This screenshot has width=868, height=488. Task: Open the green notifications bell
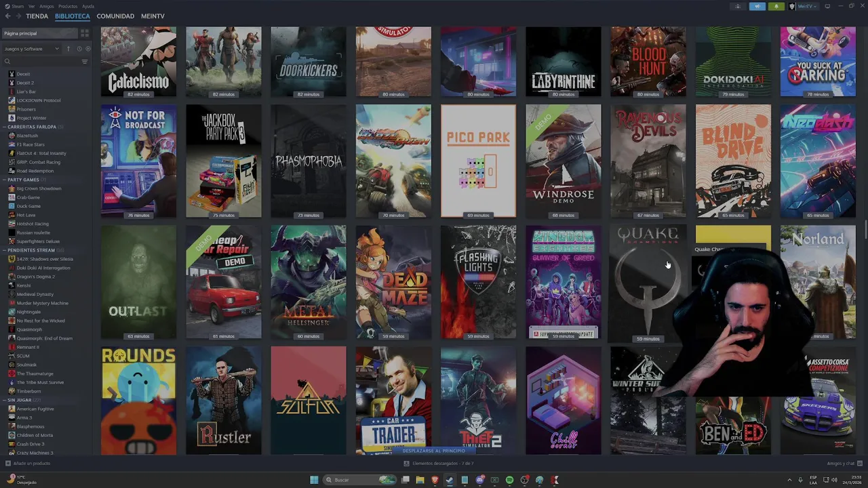coord(776,6)
